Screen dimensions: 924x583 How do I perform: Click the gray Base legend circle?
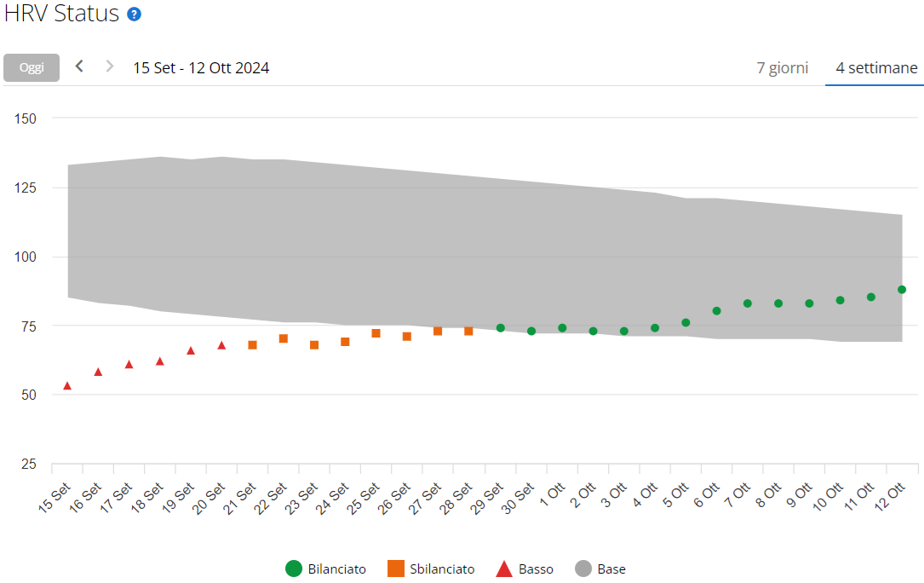click(x=583, y=569)
